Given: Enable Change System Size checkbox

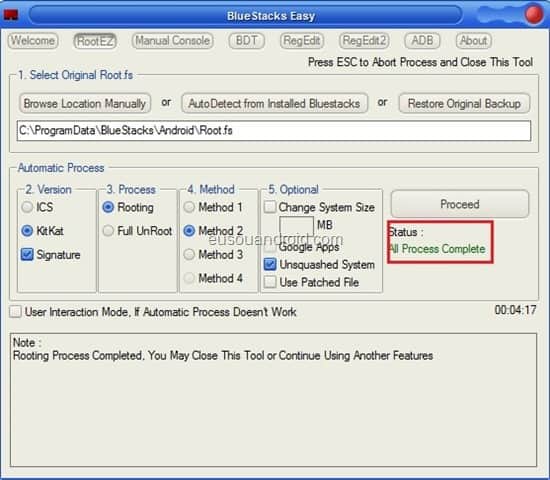Looking at the screenshot, I should pos(270,207).
